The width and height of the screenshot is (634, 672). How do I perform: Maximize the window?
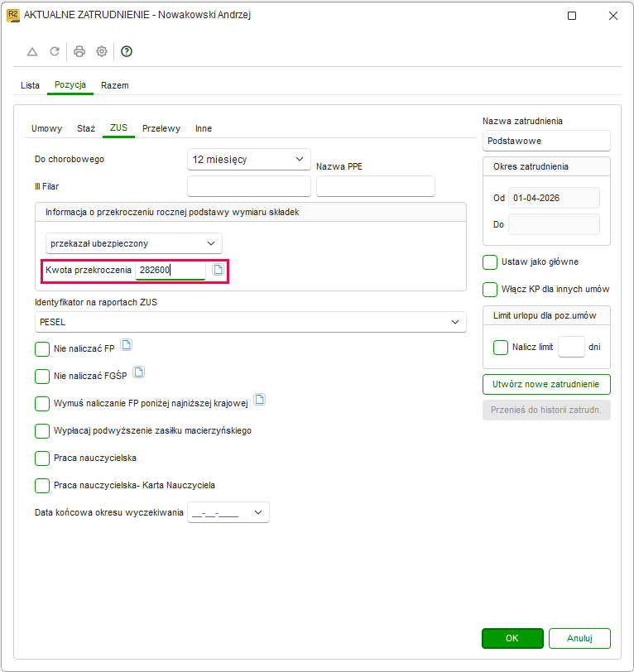pos(572,16)
